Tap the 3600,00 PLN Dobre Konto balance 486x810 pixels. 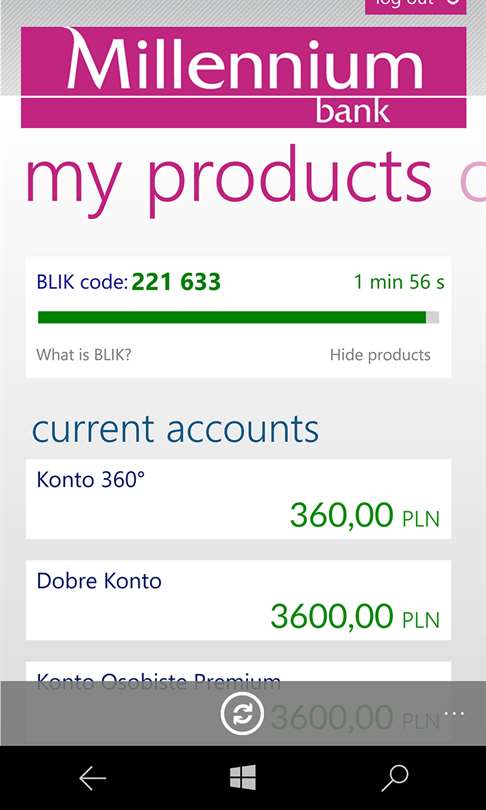click(x=355, y=616)
